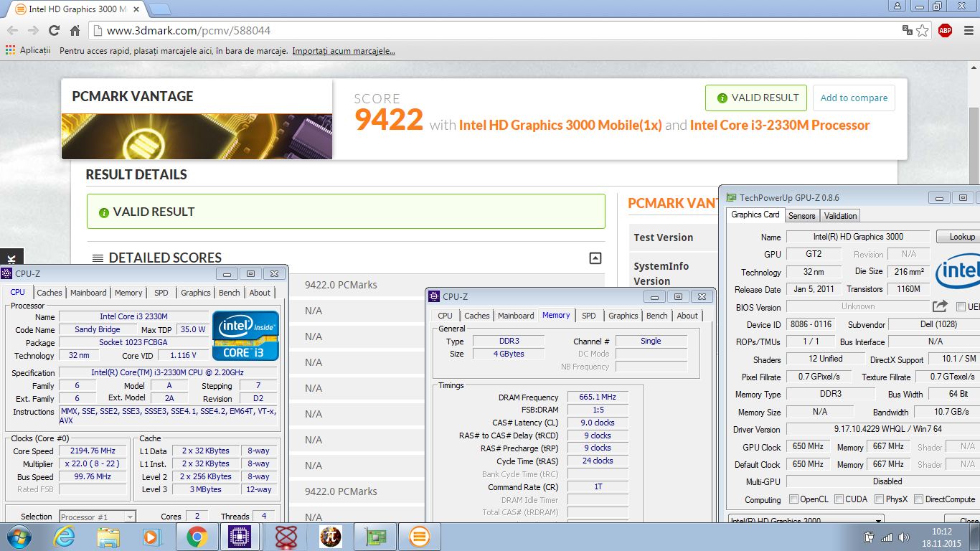
Task: Click Intel HD Graphics 3000 Mobile link
Action: pyautogui.click(x=560, y=126)
